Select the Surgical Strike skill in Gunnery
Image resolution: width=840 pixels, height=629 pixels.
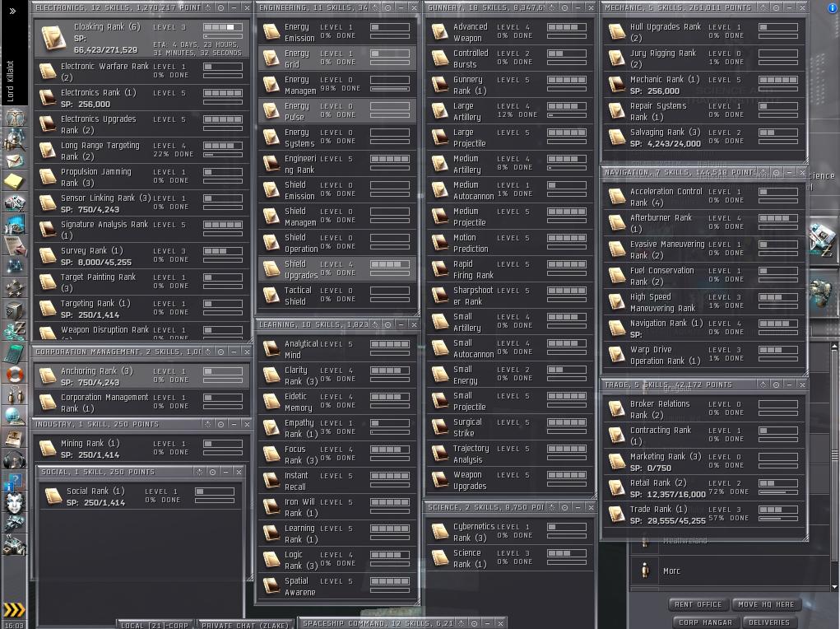click(x=510, y=427)
